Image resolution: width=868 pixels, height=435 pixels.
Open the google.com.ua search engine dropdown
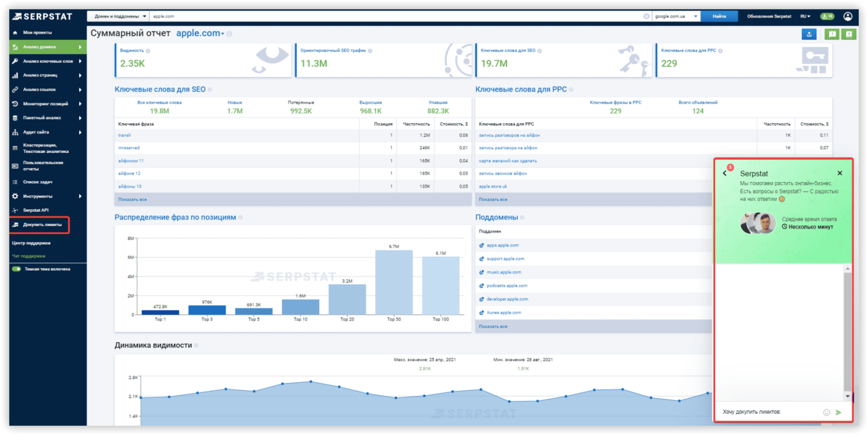coord(676,17)
